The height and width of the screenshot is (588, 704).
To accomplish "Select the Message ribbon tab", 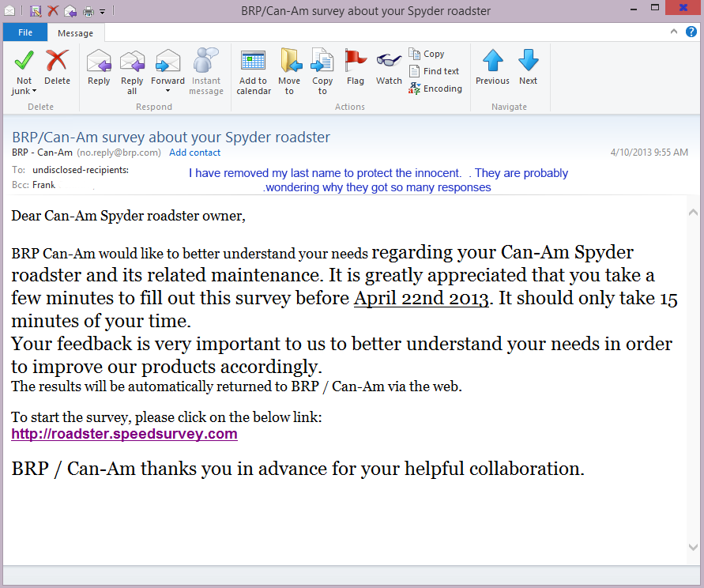I will (75, 32).
